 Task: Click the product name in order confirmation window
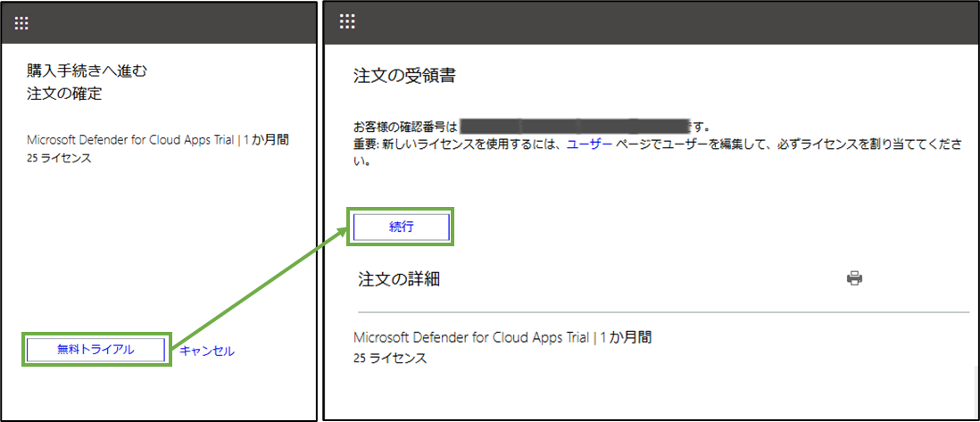point(158,141)
